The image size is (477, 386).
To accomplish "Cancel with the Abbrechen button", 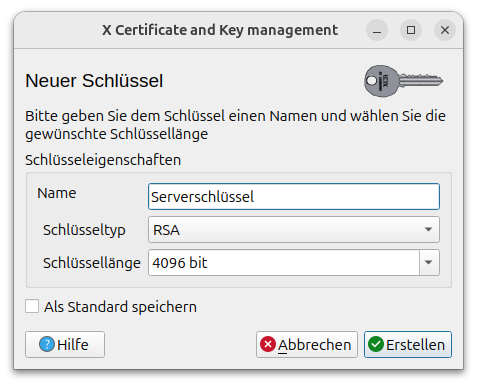I will pos(307,344).
